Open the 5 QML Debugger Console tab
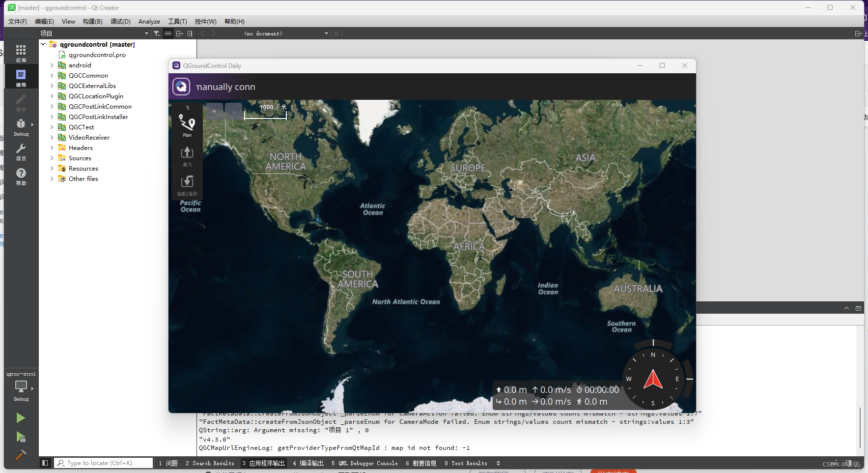868x473 pixels. click(364, 463)
